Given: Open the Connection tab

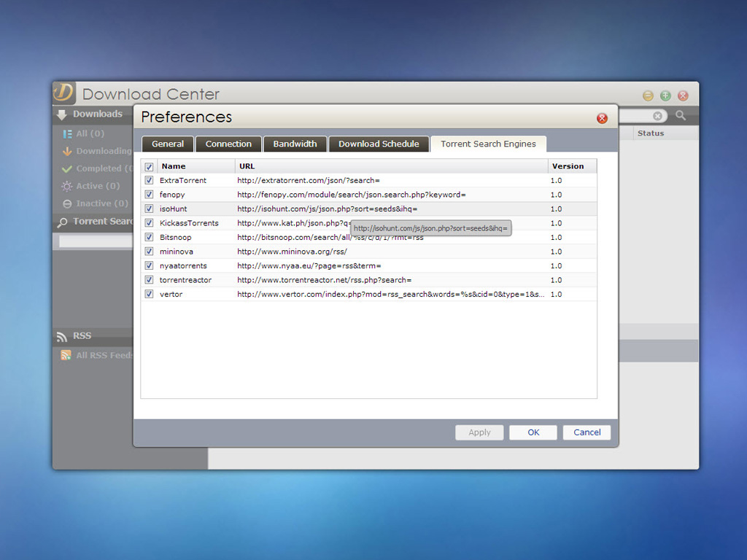Looking at the screenshot, I should point(228,144).
